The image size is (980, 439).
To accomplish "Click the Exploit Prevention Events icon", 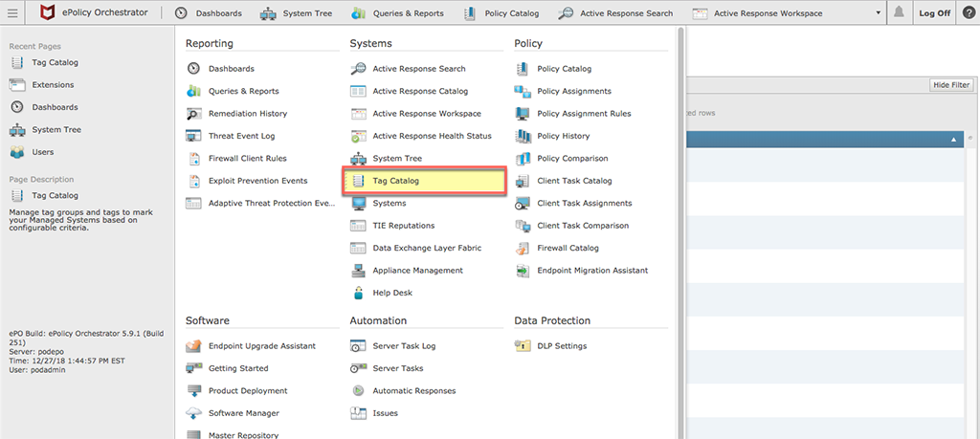I will click(x=193, y=181).
